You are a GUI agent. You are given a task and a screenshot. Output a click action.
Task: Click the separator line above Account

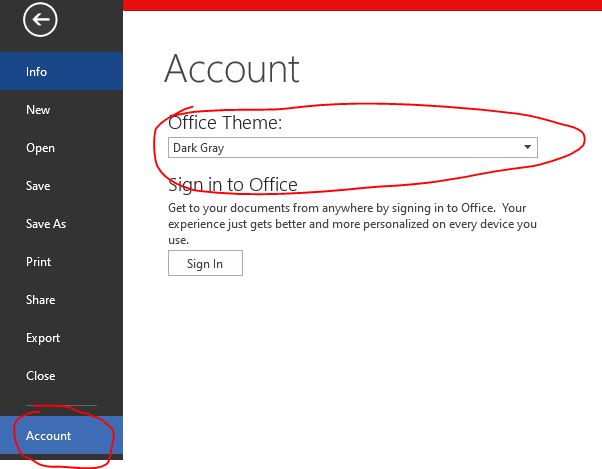[61, 405]
